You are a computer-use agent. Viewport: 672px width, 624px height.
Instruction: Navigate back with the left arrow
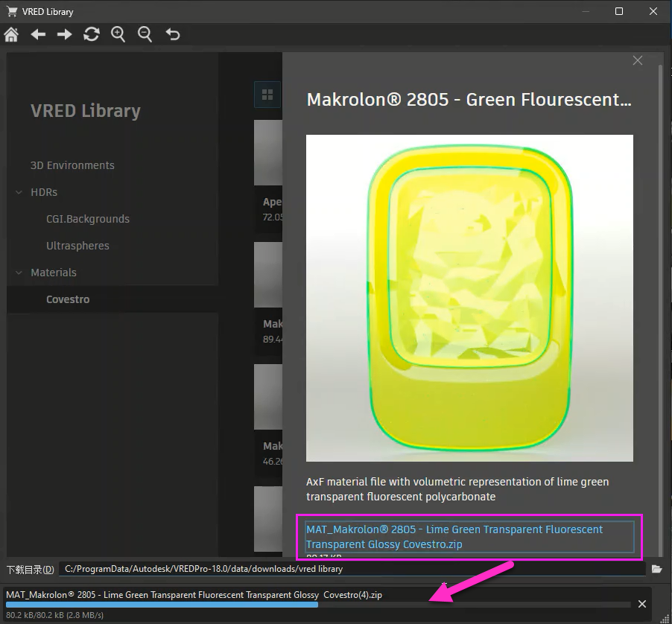pos(38,34)
